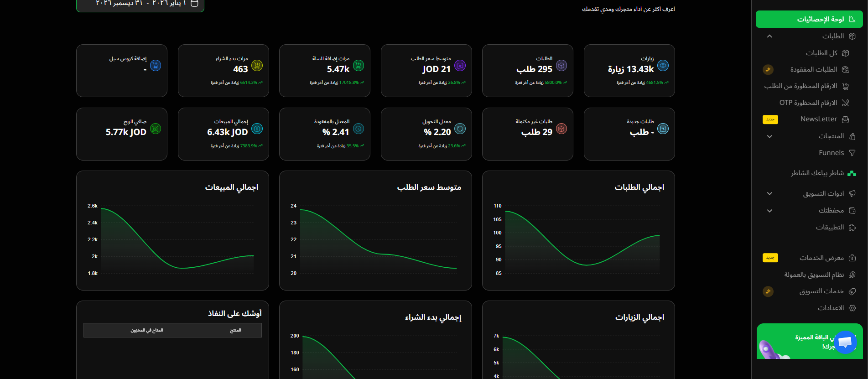The height and width of the screenshot is (379, 868).
Task: Open الاعدادات settings in sidebar
Action: [x=831, y=308]
